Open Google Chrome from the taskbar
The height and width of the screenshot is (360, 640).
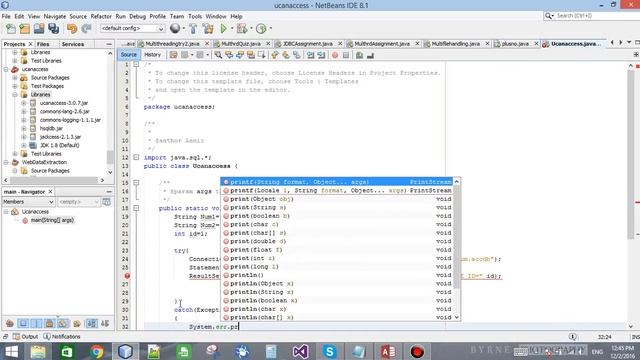coord(97,351)
